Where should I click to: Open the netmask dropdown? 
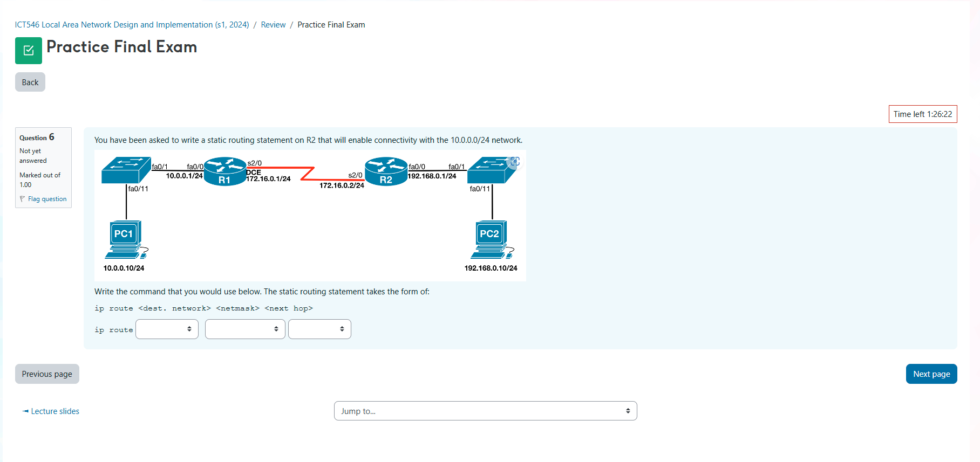(245, 329)
